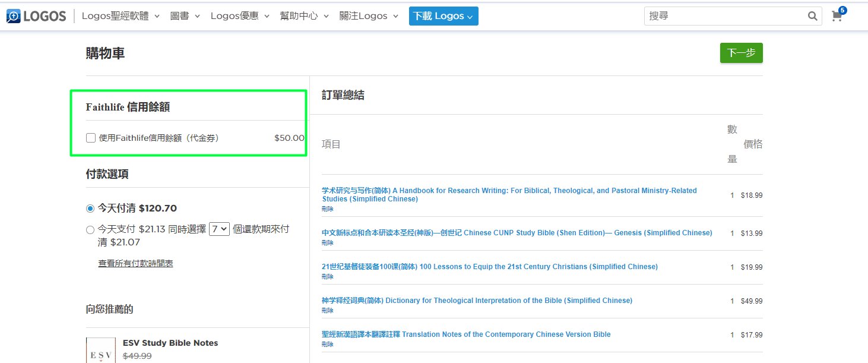Open the installment count dropdown showing 7
This screenshot has width=868, height=363.
pyautogui.click(x=219, y=229)
